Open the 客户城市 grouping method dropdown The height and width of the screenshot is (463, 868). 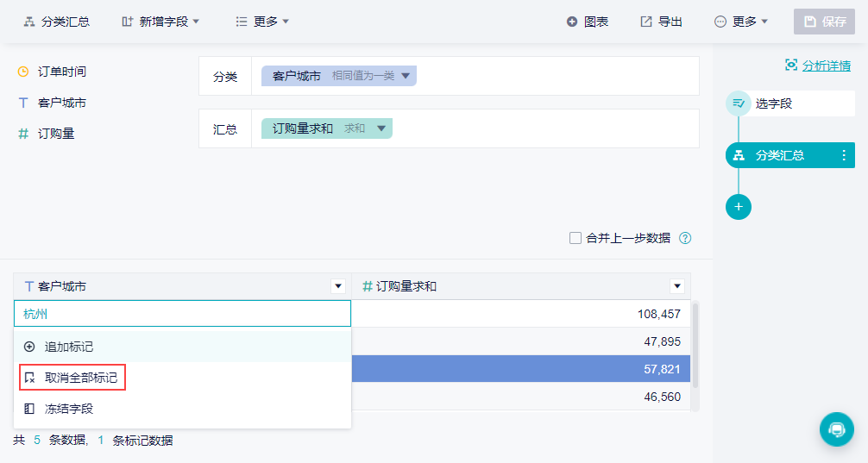tap(406, 76)
